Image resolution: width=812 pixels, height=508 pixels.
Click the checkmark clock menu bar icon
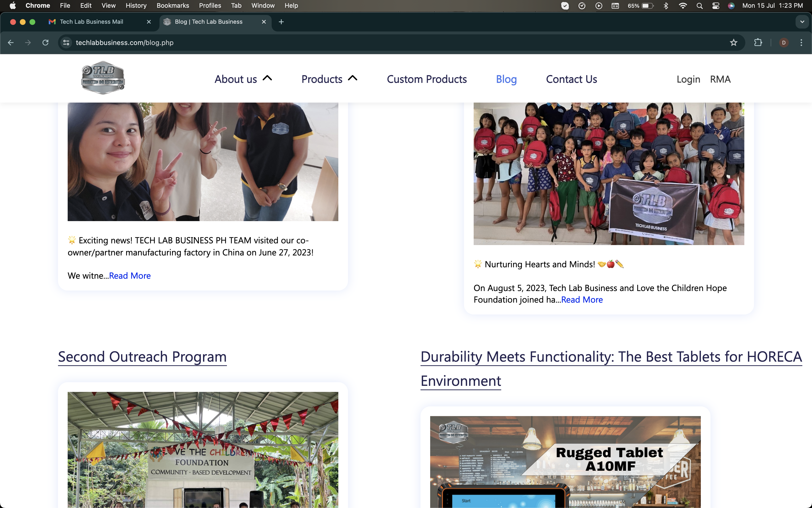pos(582,6)
